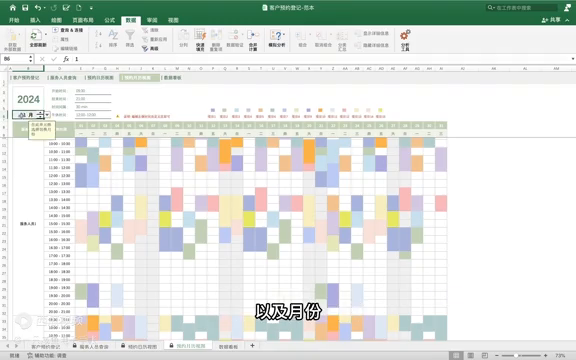Open the month cell dropdown arrow
The height and width of the screenshot is (360, 576).
(x=47, y=115)
